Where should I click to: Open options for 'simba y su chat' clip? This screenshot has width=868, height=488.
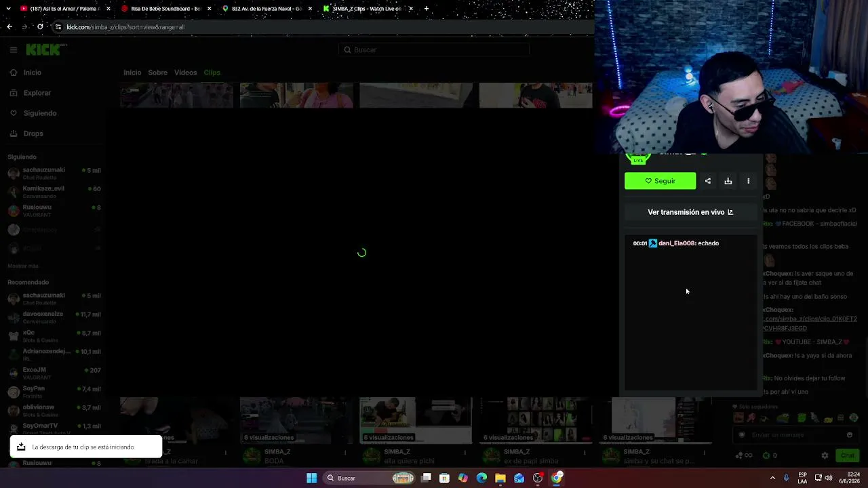704,453
